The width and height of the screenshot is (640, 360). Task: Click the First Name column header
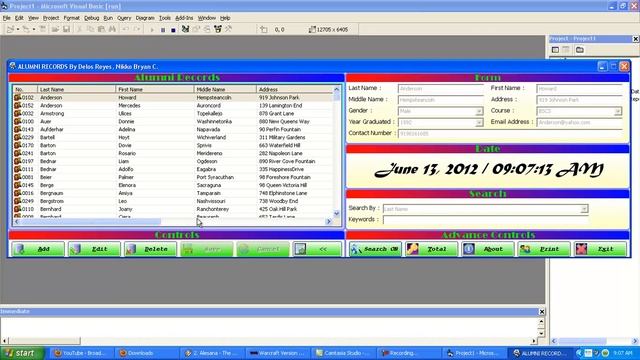tap(155, 89)
